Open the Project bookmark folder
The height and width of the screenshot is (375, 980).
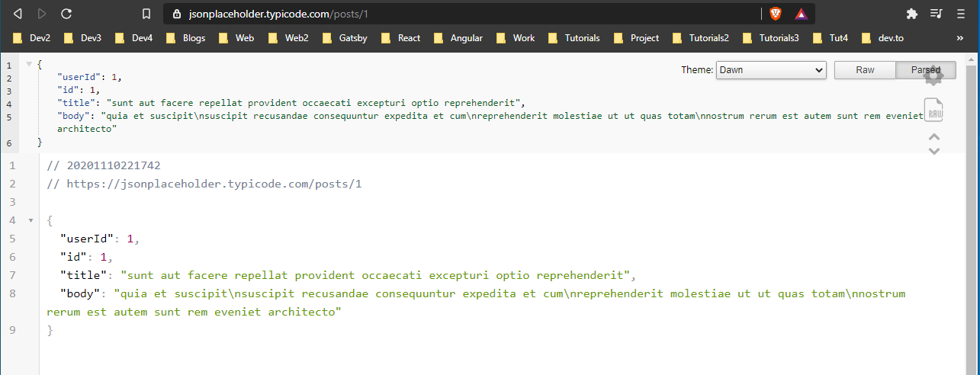coord(635,38)
